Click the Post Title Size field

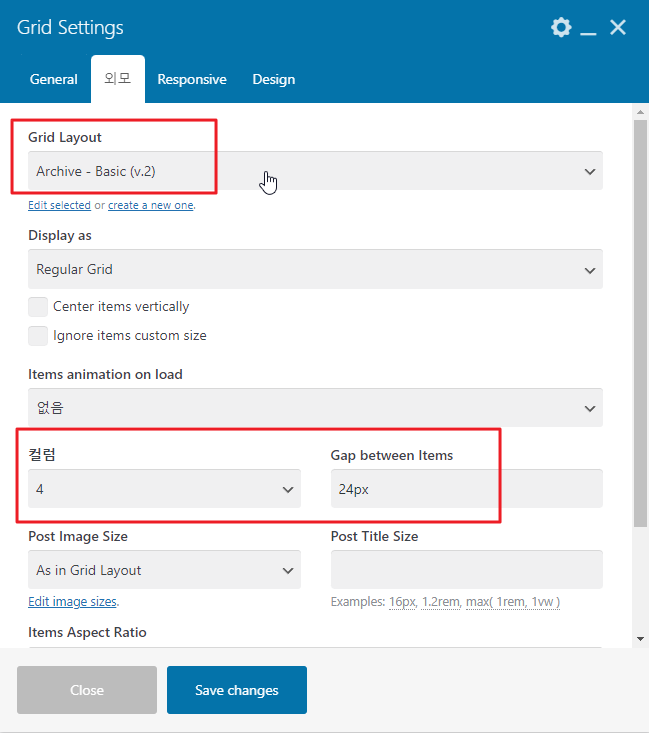(x=467, y=570)
